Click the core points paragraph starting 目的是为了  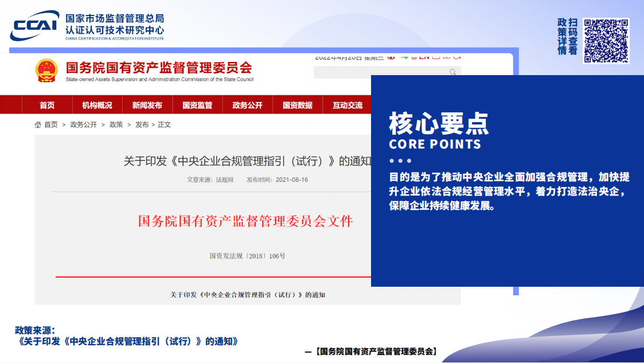509,192
